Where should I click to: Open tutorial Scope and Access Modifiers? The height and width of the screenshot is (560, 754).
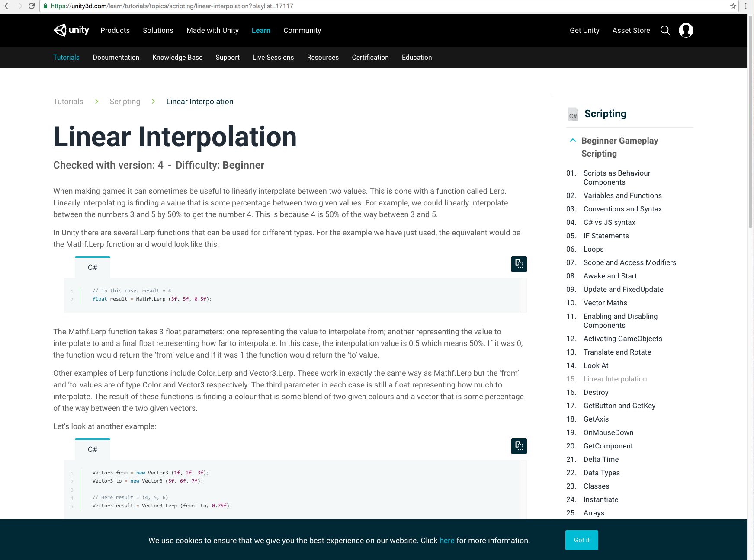630,262
